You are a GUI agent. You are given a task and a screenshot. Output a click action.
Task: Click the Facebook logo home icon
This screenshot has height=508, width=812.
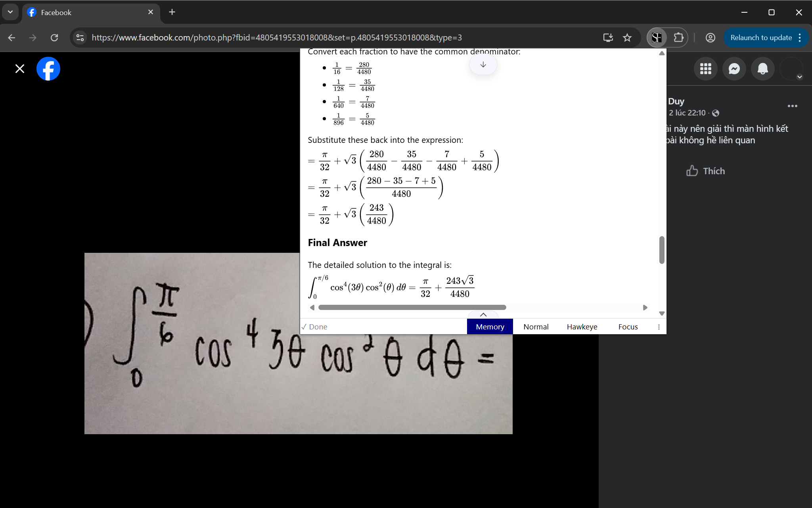click(48, 69)
